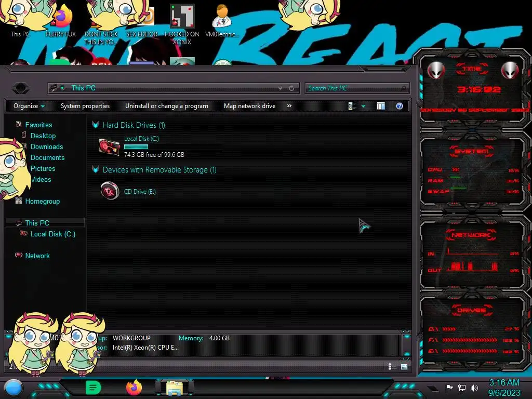
Task: Open the view options dropdown arrow
Action: pyautogui.click(x=363, y=106)
